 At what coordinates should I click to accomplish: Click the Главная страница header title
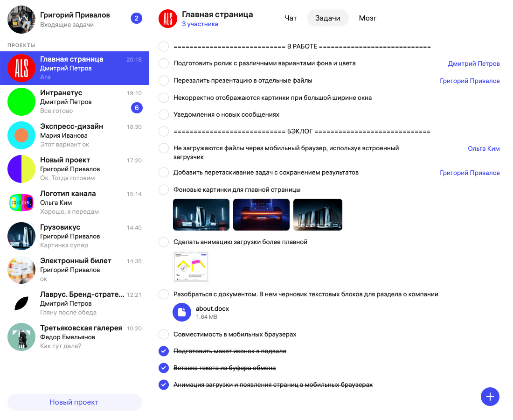(217, 14)
